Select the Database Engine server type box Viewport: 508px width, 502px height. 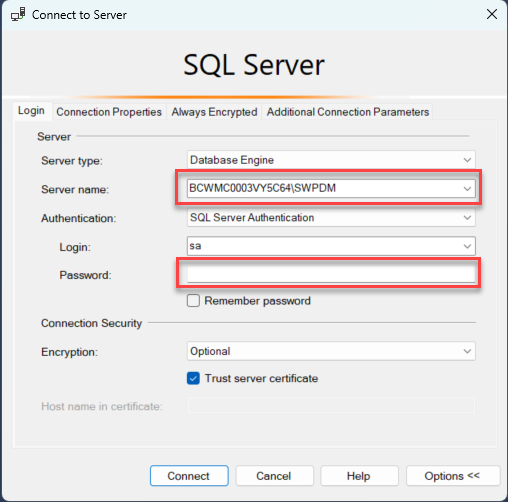pos(331,160)
